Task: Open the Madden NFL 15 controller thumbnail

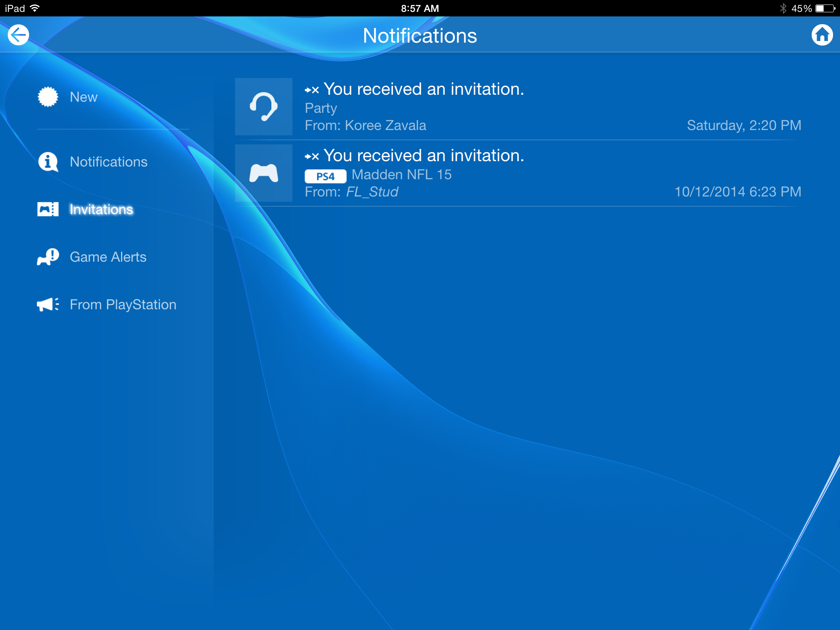Action: point(264,173)
